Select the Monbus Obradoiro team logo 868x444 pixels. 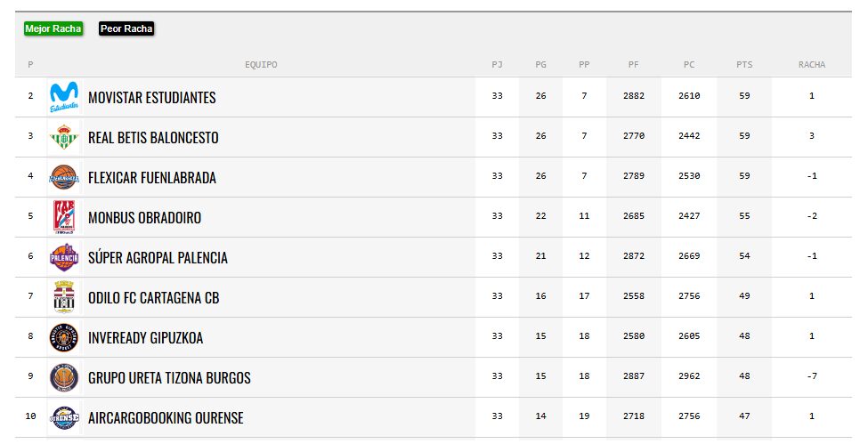tap(64, 217)
